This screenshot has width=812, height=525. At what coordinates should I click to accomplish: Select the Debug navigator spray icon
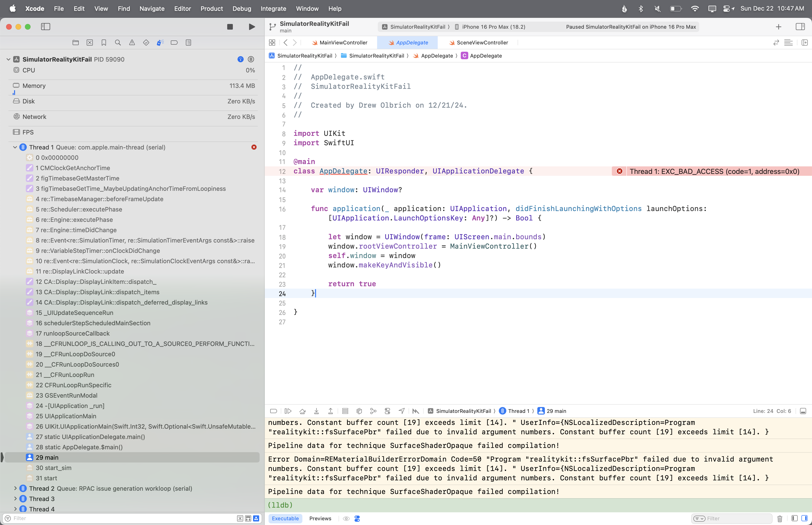pos(160,43)
